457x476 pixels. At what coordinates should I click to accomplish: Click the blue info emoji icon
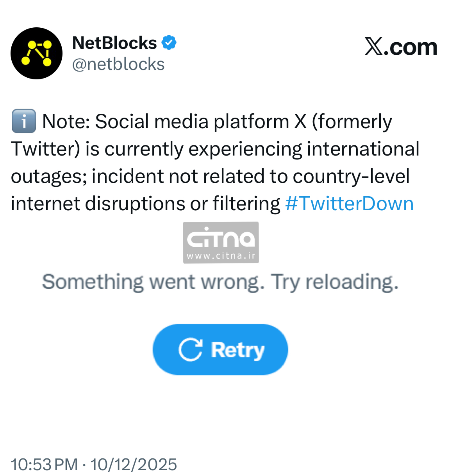coord(24,121)
